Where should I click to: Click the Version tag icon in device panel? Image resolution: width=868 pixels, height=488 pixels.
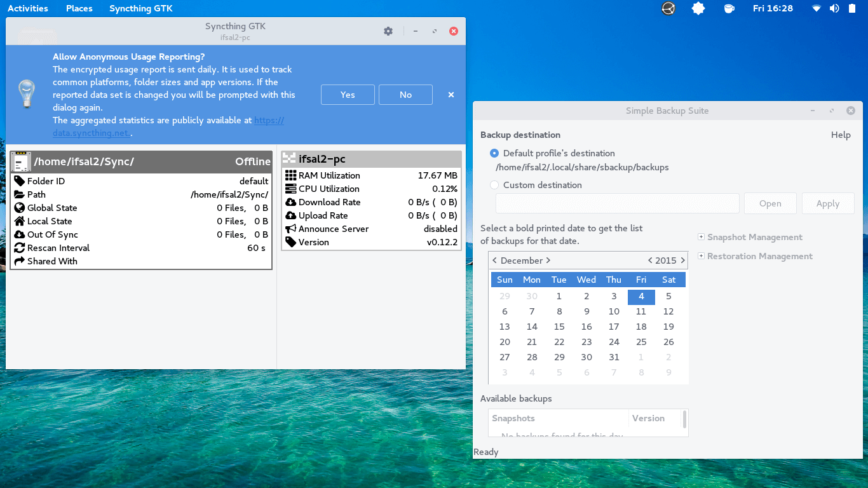[291, 242]
